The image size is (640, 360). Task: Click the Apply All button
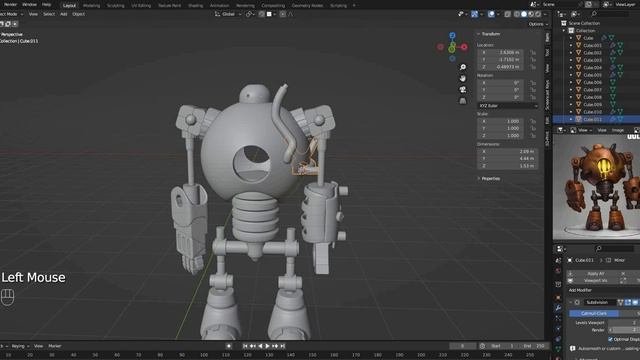[596, 273]
